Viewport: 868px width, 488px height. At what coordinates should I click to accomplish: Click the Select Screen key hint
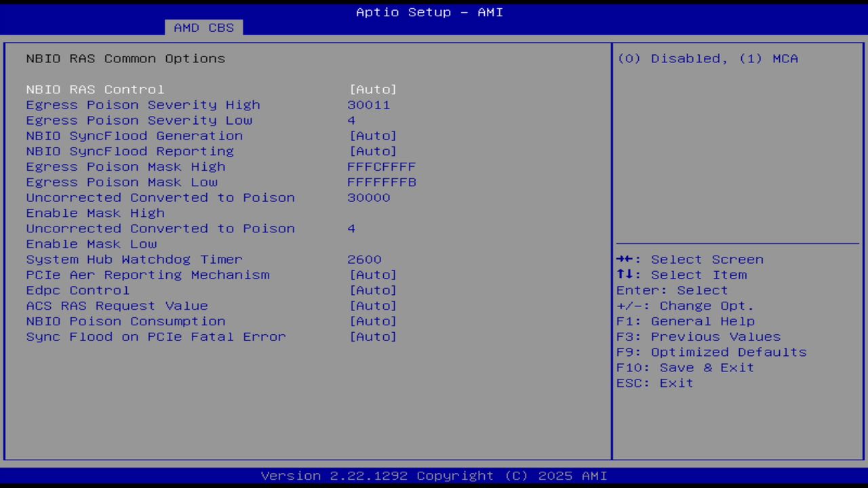pos(690,260)
